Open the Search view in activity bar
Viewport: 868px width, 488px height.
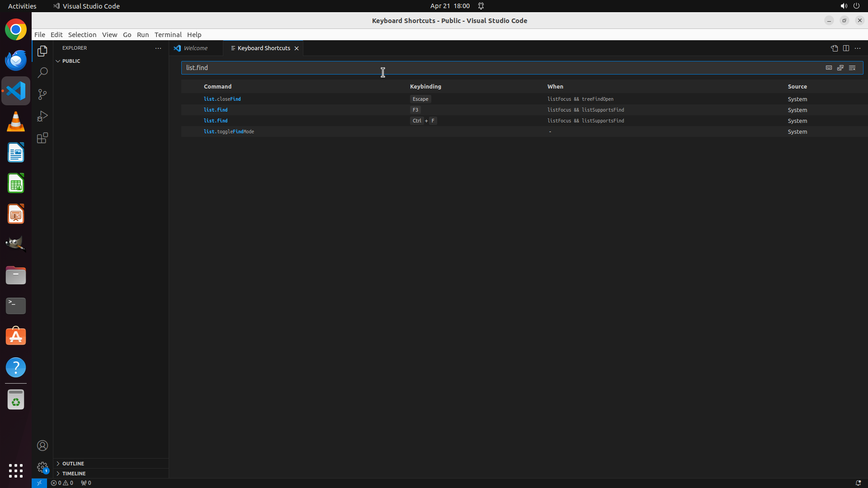(42, 73)
